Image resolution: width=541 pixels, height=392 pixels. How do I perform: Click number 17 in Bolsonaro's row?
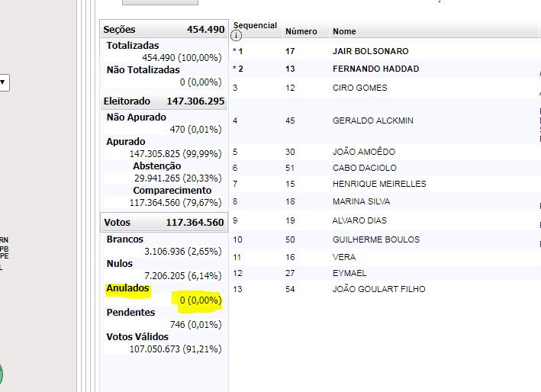[x=290, y=51]
